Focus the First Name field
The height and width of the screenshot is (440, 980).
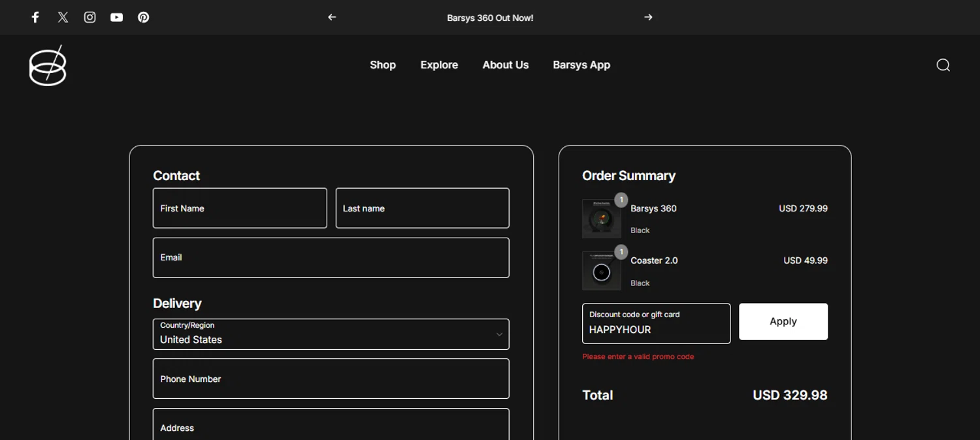point(240,208)
